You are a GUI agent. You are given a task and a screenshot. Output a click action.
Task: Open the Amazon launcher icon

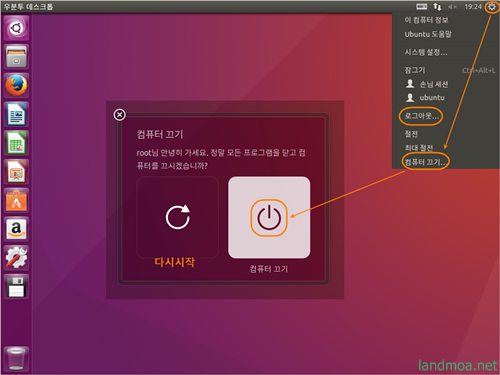point(16,229)
